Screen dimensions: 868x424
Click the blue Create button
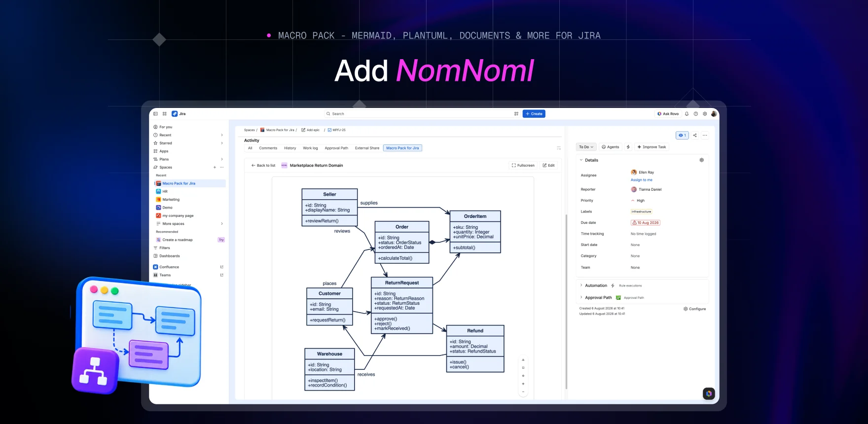click(534, 114)
